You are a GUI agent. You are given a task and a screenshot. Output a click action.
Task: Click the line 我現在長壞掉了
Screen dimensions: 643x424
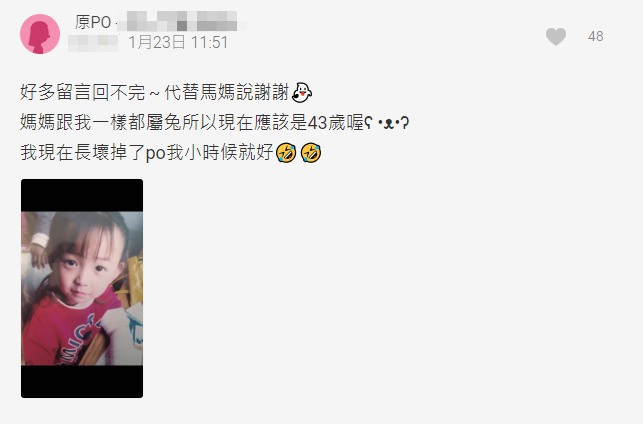pos(171,153)
